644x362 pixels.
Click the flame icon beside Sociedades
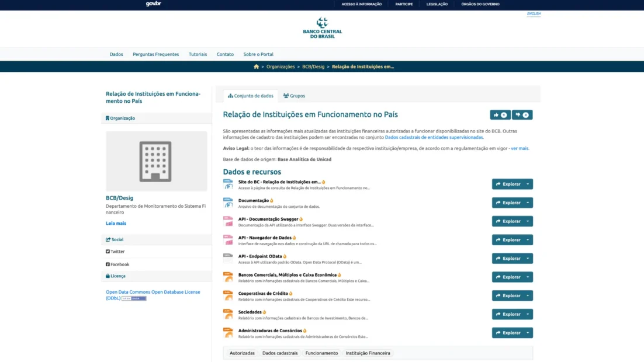point(265,312)
